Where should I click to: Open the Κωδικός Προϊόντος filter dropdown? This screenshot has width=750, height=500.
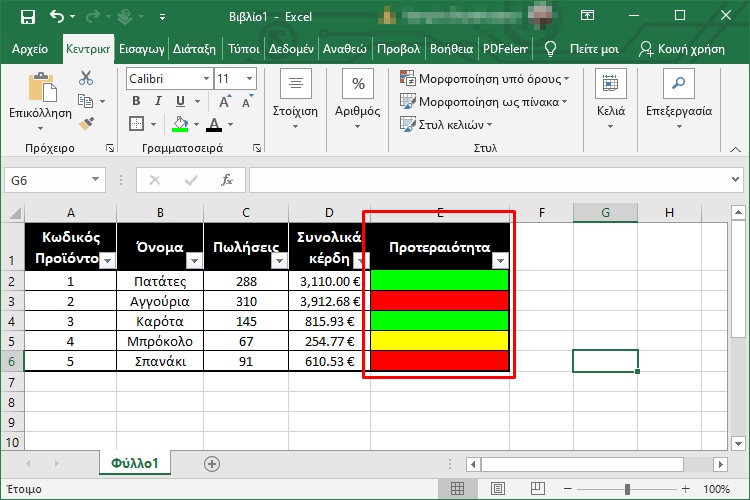(108, 261)
